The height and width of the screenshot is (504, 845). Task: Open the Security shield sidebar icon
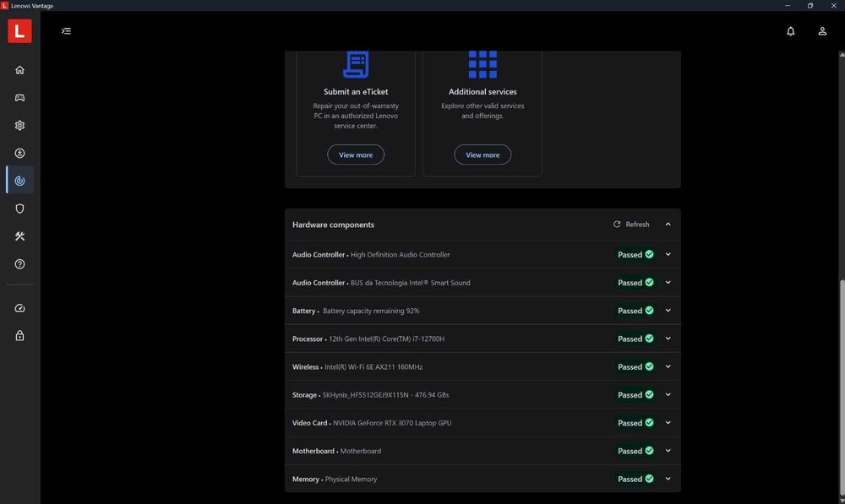[x=19, y=209]
